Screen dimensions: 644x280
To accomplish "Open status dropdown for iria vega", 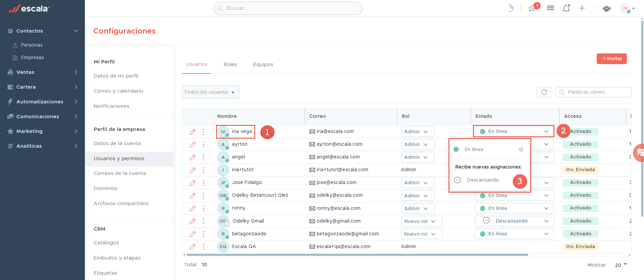I will pyautogui.click(x=514, y=131).
